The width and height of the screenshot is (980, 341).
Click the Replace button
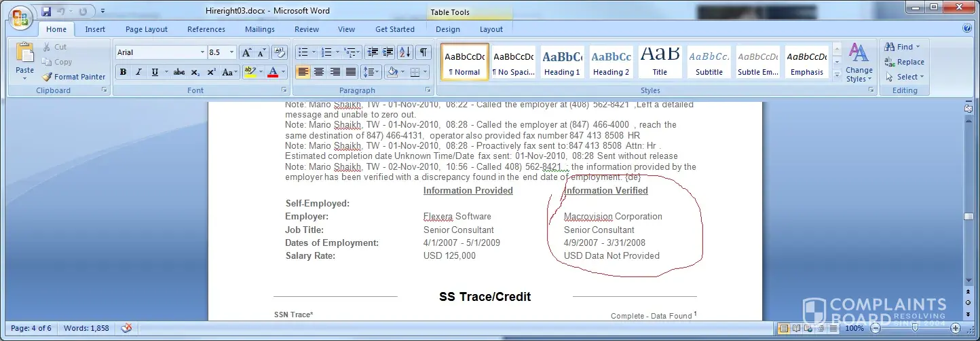(904, 62)
